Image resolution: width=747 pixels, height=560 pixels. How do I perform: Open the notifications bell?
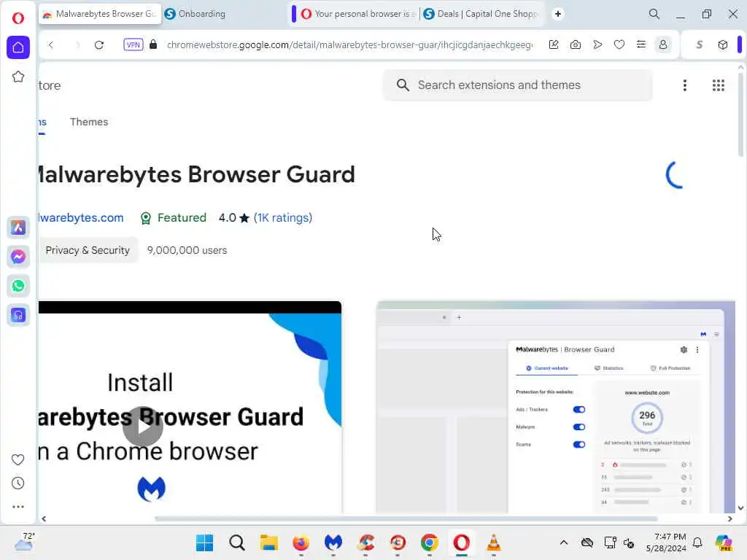697,542
